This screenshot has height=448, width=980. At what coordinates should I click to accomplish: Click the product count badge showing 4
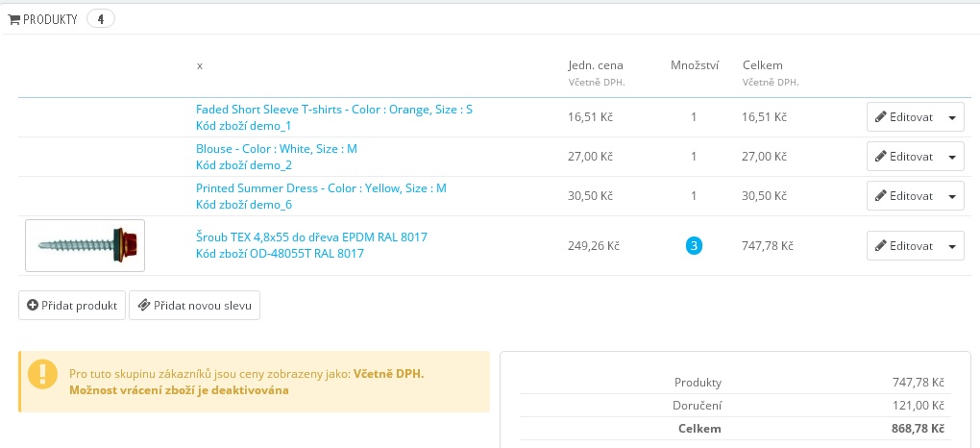tap(100, 19)
